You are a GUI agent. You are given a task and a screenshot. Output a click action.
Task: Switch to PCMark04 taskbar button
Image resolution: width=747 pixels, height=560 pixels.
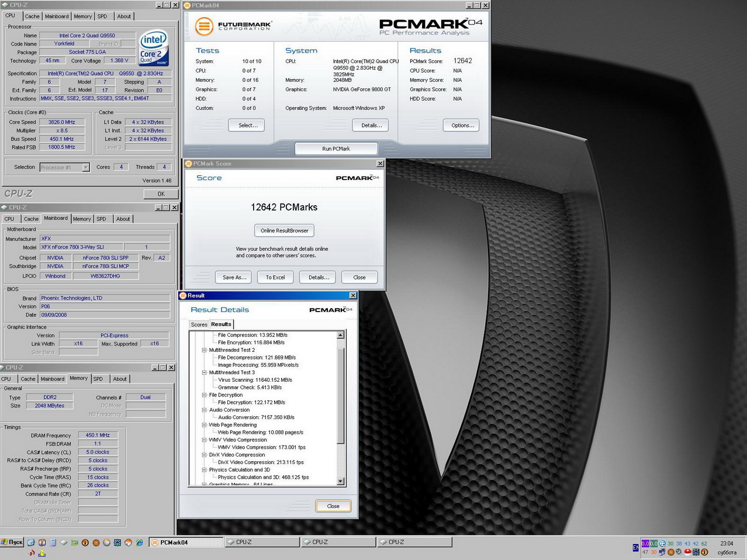click(x=186, y=542)
